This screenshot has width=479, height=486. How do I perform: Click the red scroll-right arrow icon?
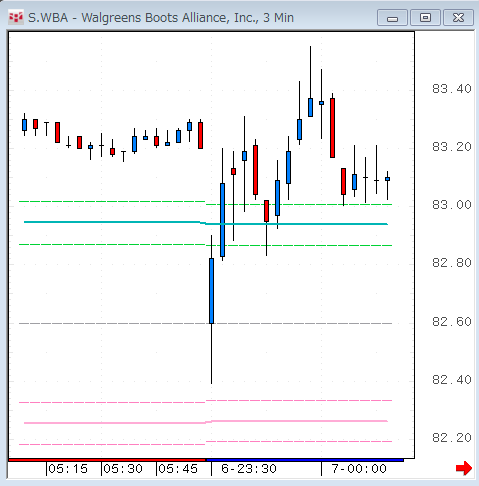point(464,468)
